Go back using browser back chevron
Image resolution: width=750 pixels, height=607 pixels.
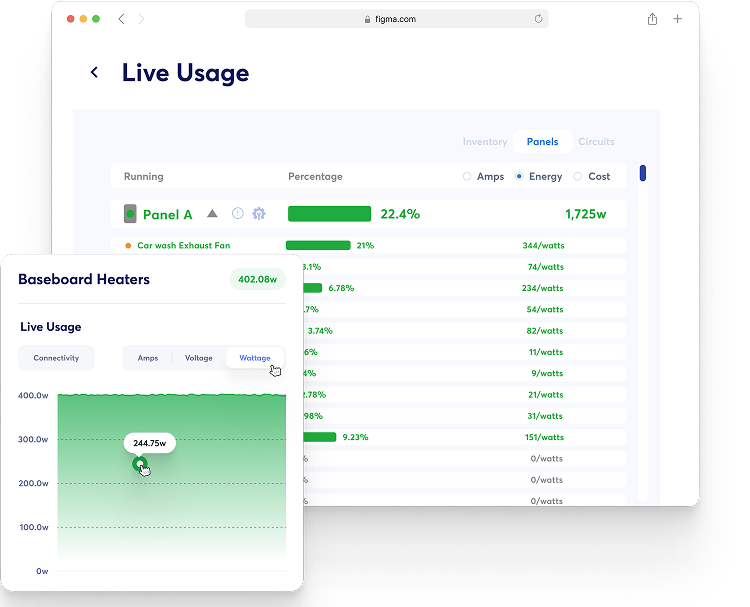121,19
